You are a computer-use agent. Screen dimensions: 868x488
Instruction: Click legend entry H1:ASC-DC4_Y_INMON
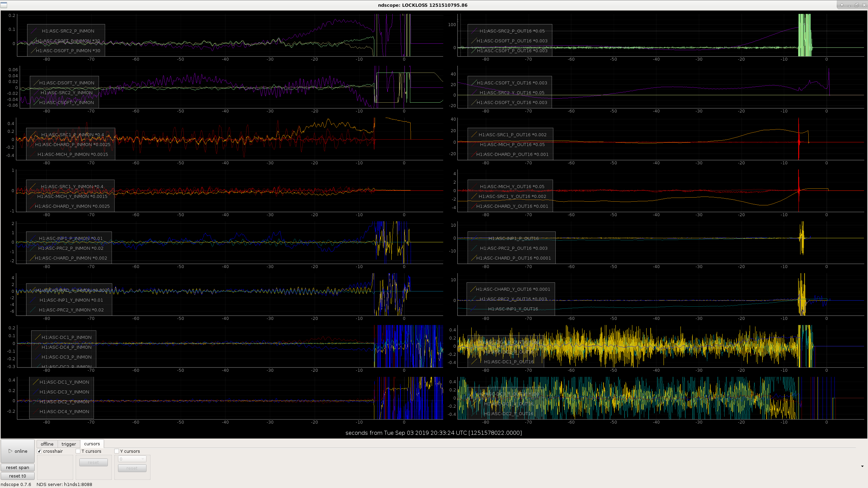64,411
